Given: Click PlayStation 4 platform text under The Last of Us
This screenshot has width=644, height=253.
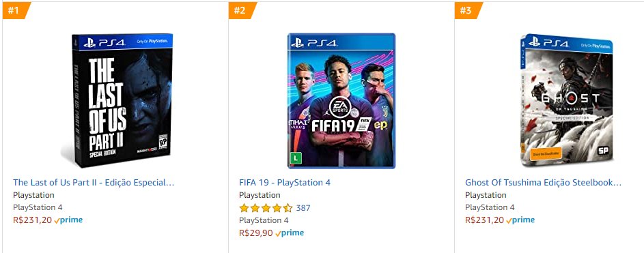Looking at the screenshot, I should click(x=38, y=207).
